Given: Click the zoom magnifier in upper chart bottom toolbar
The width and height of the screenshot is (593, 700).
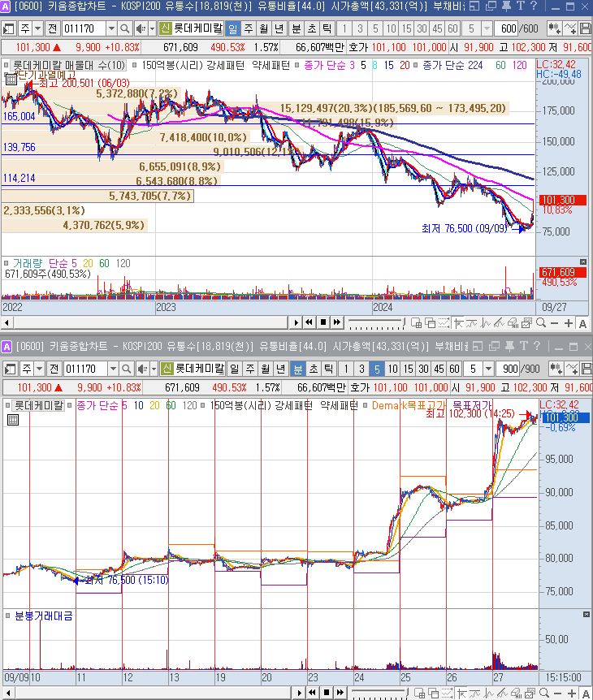Looking at the screenshot, I should (541, 322).
